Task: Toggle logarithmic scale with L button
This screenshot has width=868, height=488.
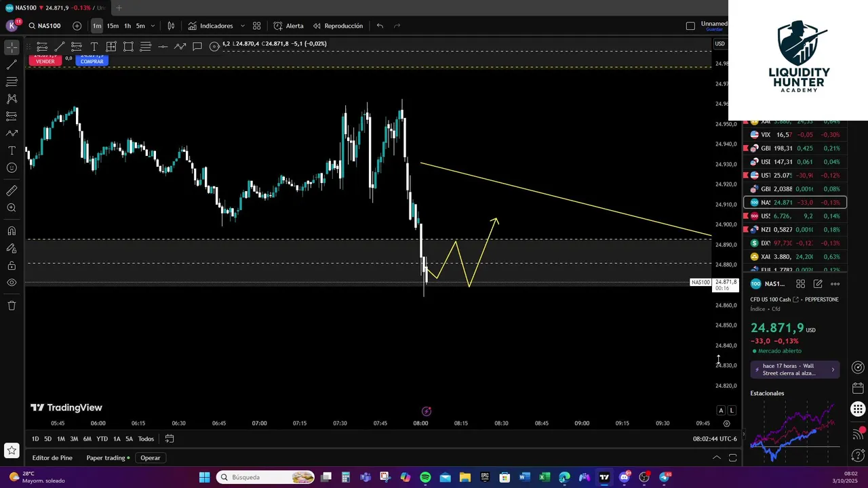Action: pyautogui.click(x=732, y=410)
